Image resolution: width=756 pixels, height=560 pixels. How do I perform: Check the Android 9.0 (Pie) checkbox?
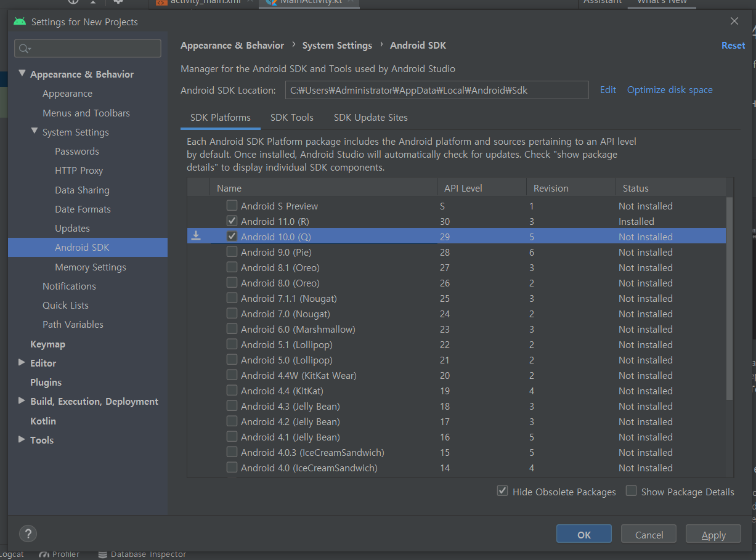pos(232,251)
